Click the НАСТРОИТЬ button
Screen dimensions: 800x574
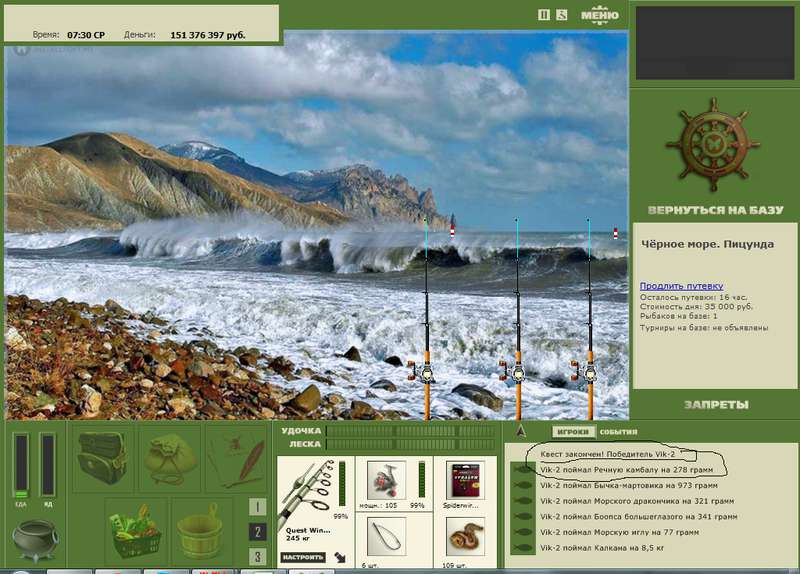pos(303,557)
